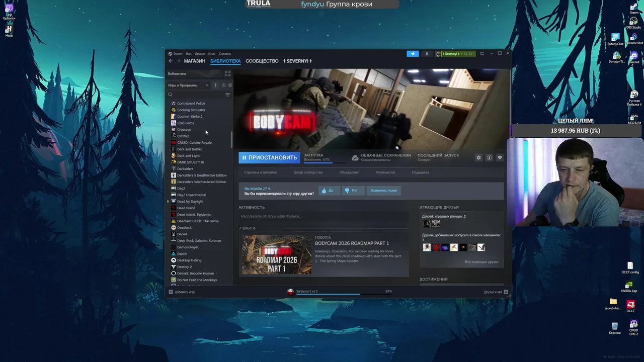644x362 pixels.
Task: Select Dead by Daylight in library list
Action: (x=190, y=202)
